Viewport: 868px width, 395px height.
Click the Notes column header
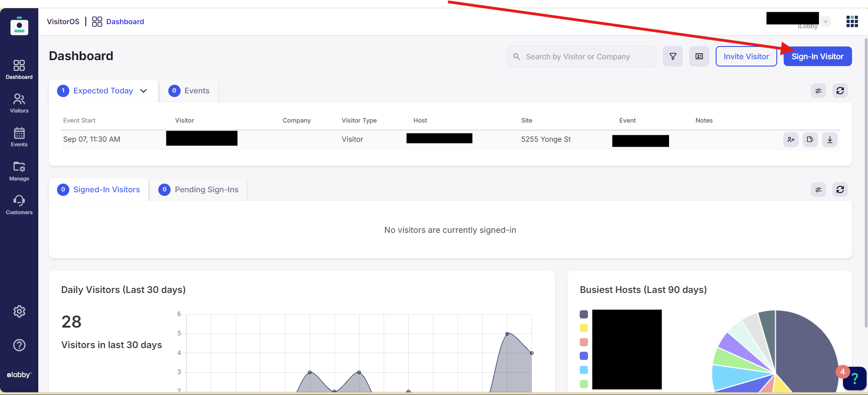[x=704, y=120]
